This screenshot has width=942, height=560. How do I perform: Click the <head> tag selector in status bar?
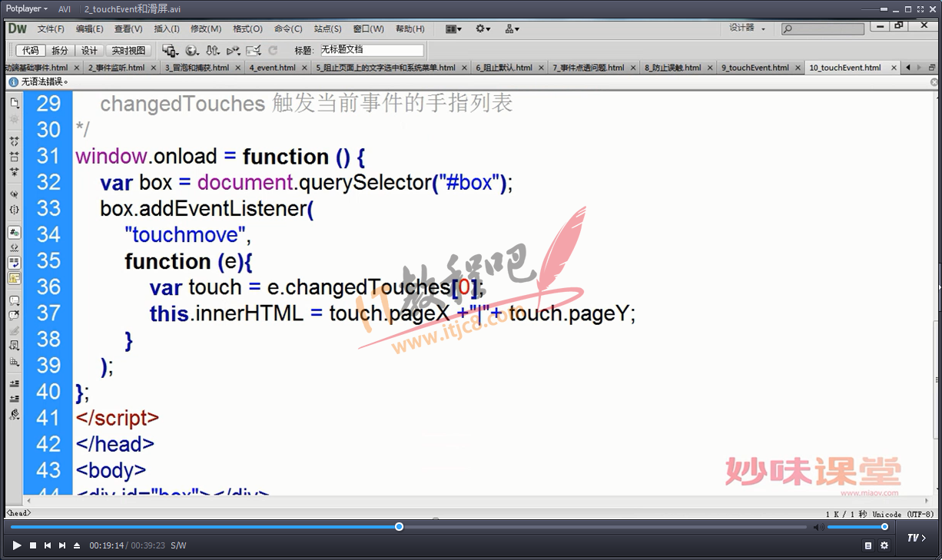18,513
